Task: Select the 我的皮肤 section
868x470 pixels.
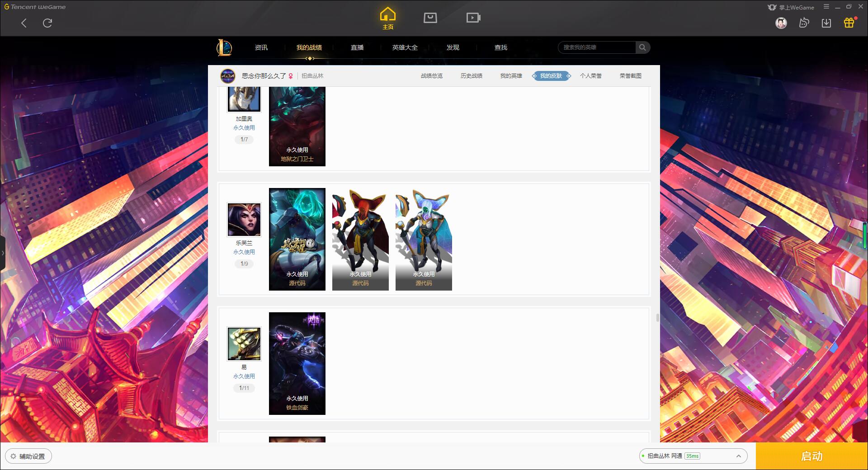Action: [x=551, y=76]
